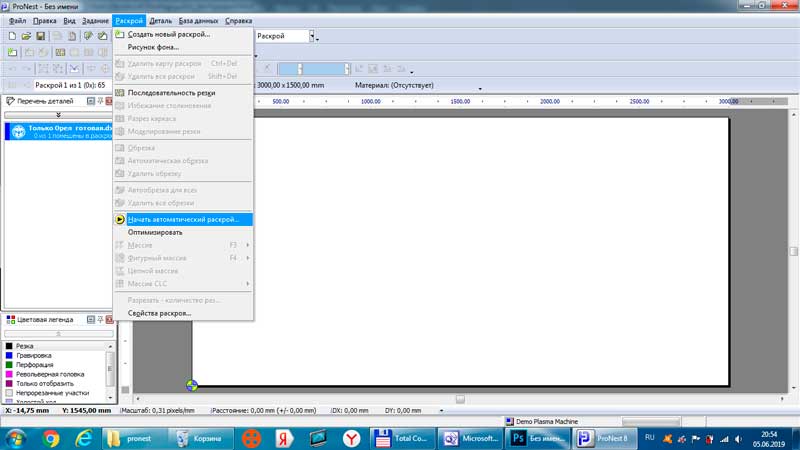Open the Yandex browser taskbar icon
800x450 pixels.
351,438
